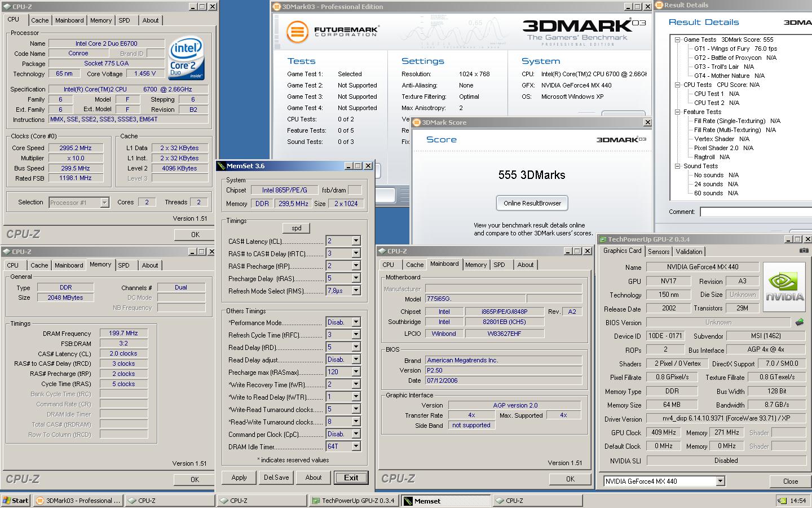812x508 pixels.
Task: Open About tab in the Core 2 Duo CPU-Z window
Action: [x=150, y=20]
